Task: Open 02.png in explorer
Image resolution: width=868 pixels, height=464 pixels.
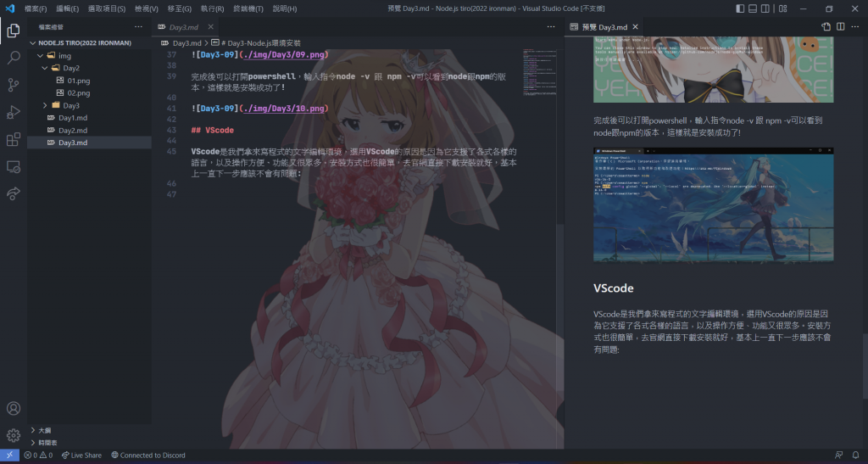Action: pyautogui.click(x=89, y=93)
